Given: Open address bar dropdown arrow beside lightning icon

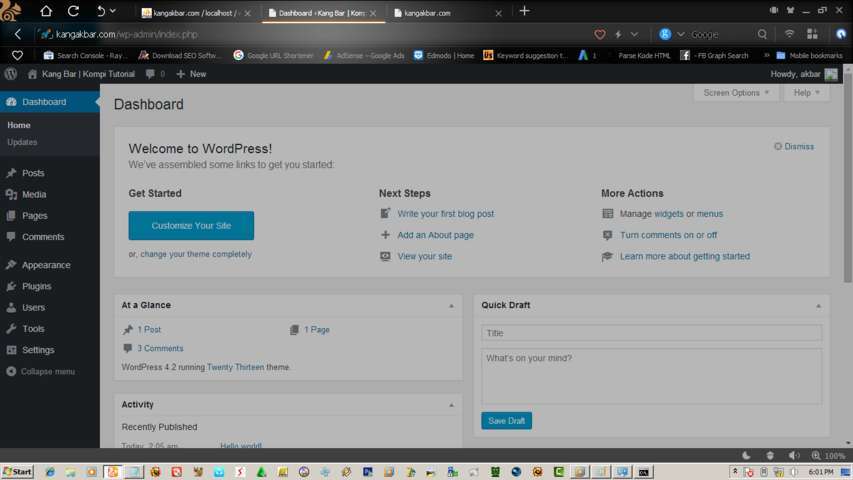Looking at the screenshot, I should point(634,34).
